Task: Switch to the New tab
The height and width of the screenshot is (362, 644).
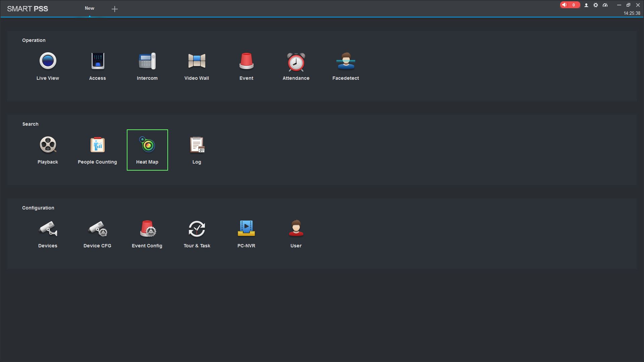Action: click(x=89, y=8)
